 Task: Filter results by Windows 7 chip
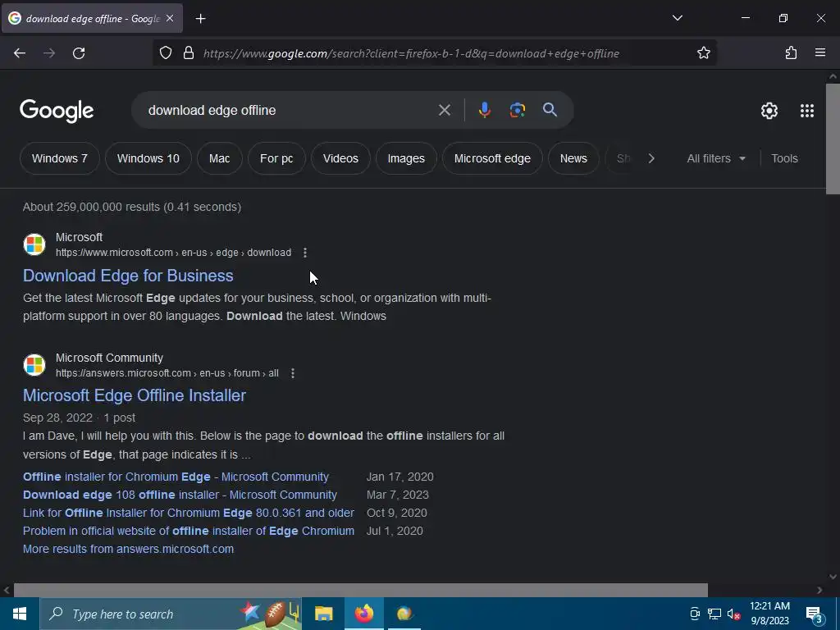point(59,158)
